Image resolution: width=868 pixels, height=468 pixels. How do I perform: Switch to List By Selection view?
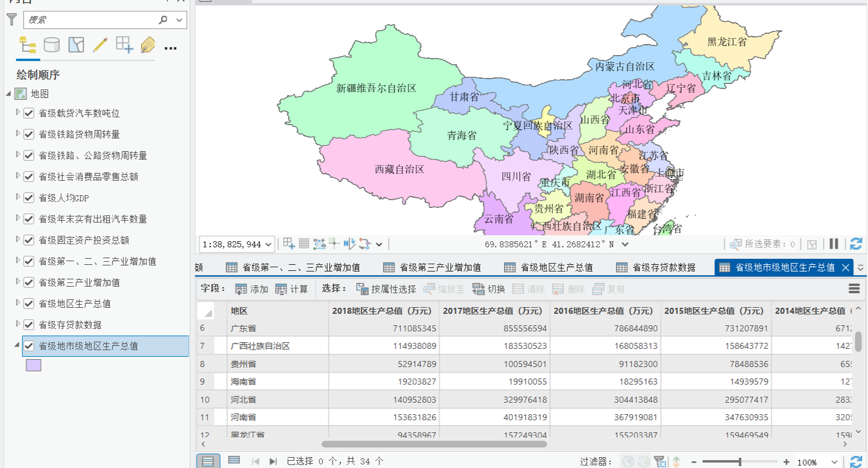(x=76, y=45)
